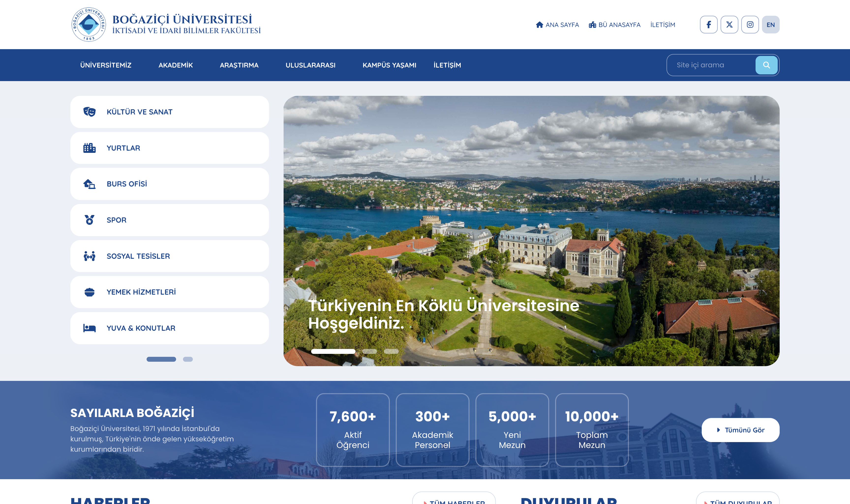Open the Araştırma menu item
The width and height of the screenshot is (850, 504).
coord(239,65)
